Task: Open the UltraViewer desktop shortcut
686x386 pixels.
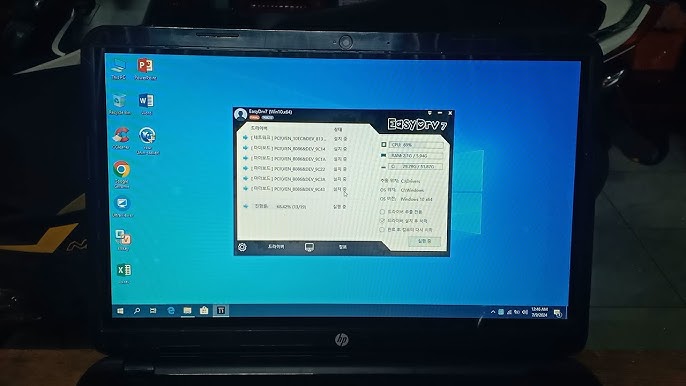Action: click(x=122, y=207)
